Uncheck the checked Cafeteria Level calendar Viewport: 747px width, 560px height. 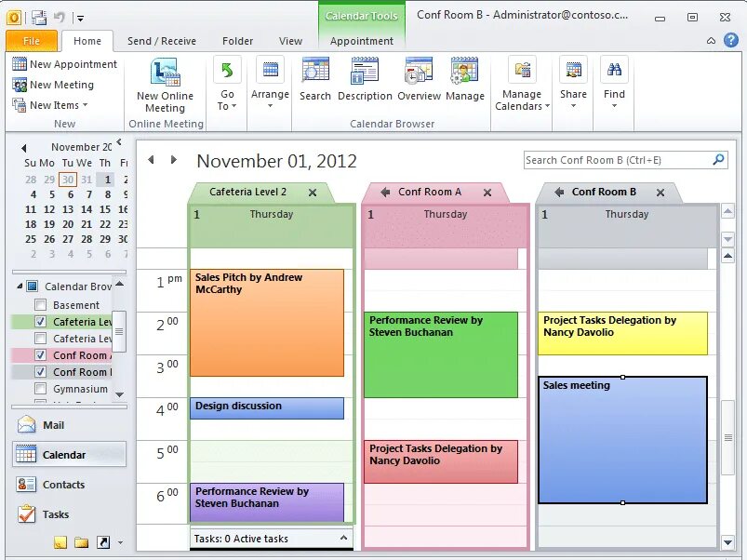(x=41, y=322)
